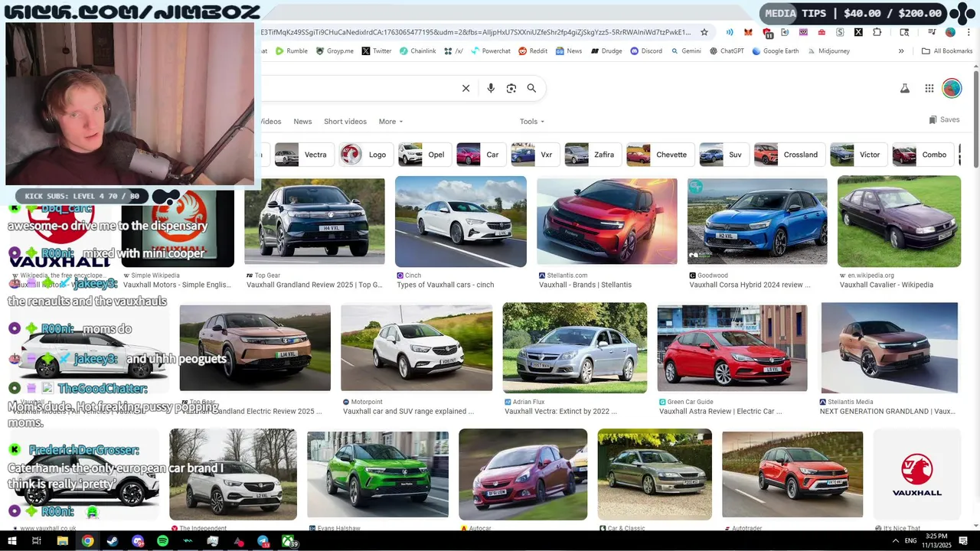The image size is (980, 551).
Task: Open the Twitter bookmark
Action: (x=377, y=51)
